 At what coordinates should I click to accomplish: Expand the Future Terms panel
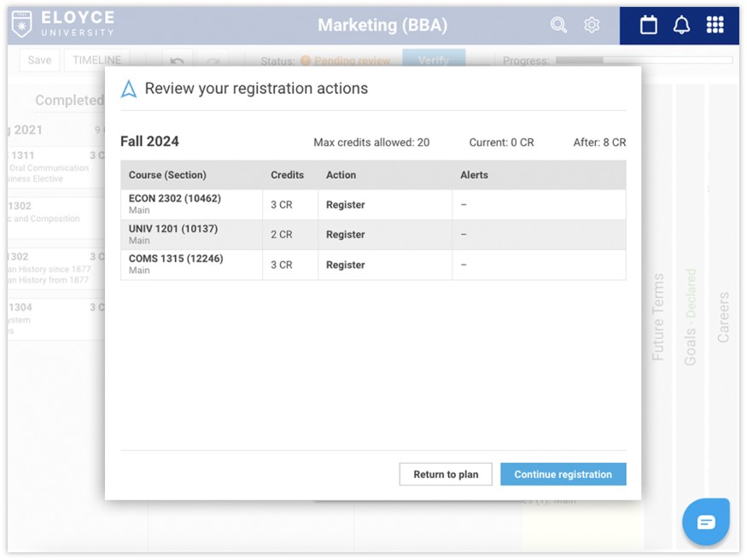658,316
